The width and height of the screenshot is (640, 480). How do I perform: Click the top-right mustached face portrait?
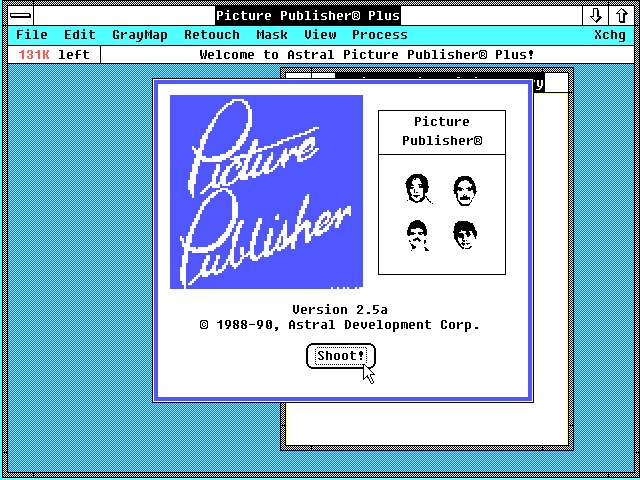coord(464,191)
